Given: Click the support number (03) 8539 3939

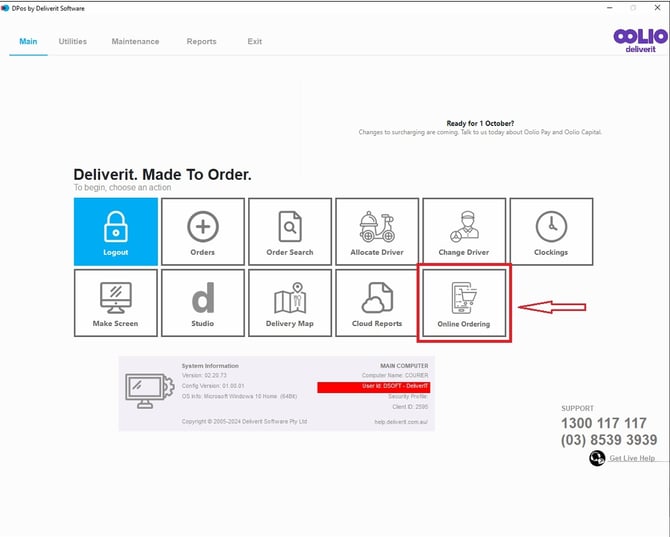Looking at the screenshot, I should point(609,440).
